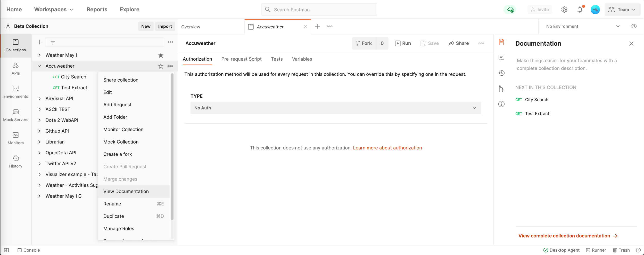
Task: Expand the AirVisual API collection
Action: pos(39,99)
